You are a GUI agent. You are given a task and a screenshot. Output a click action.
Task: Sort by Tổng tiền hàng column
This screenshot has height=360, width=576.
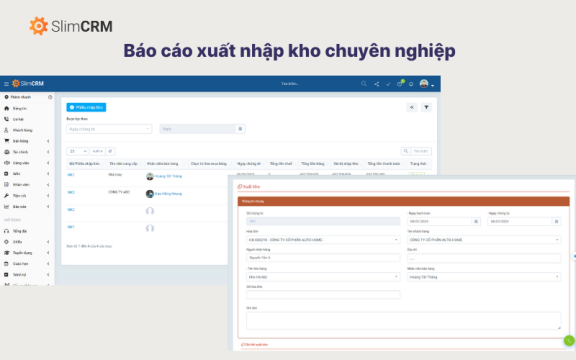tap(313, 163)
